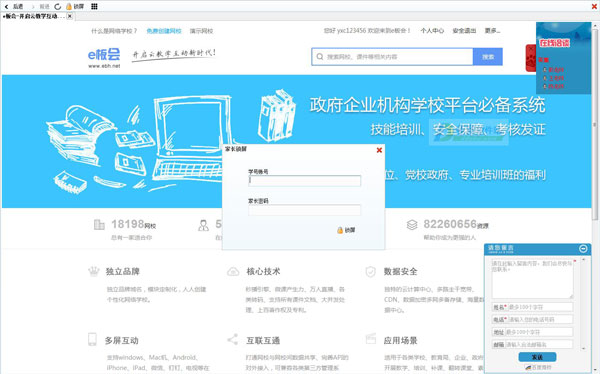Close the red paw floating widget
This screenshot has height=374, width=600.
[x=531, y=48]
